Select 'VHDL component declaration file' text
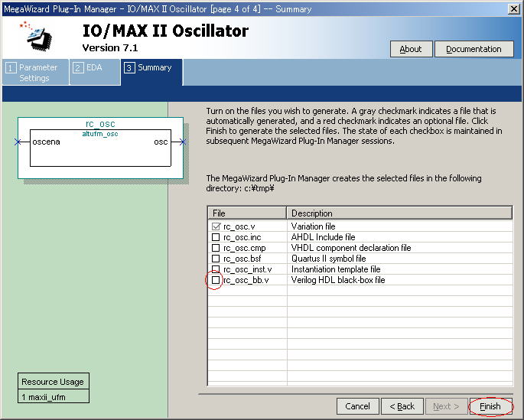This screenshot has height=420, width=524. coord(351,248)
